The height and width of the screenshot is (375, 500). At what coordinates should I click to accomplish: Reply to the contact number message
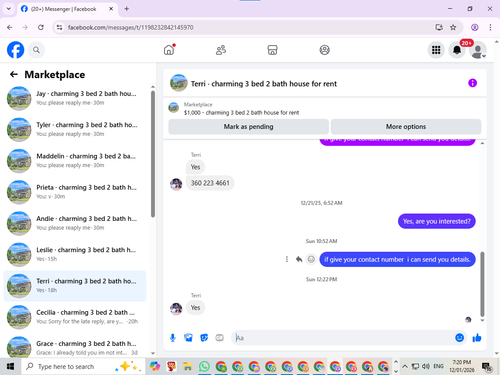(299, 259)
